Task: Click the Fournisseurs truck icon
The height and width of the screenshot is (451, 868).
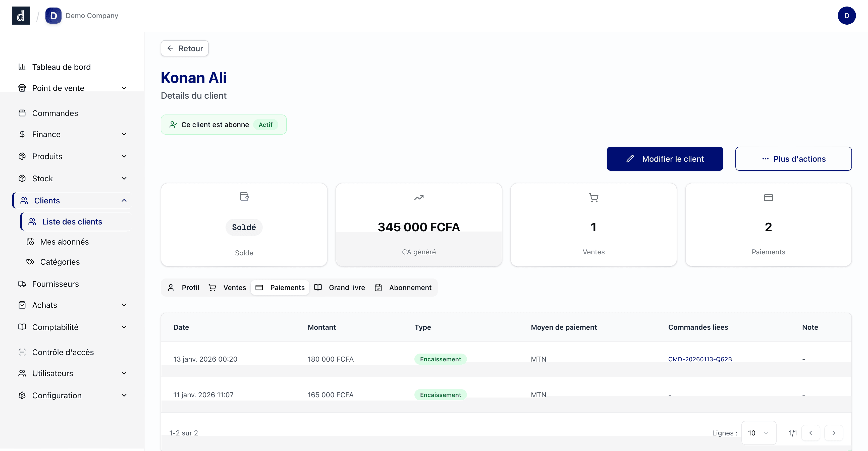Action: click(22, 284)
